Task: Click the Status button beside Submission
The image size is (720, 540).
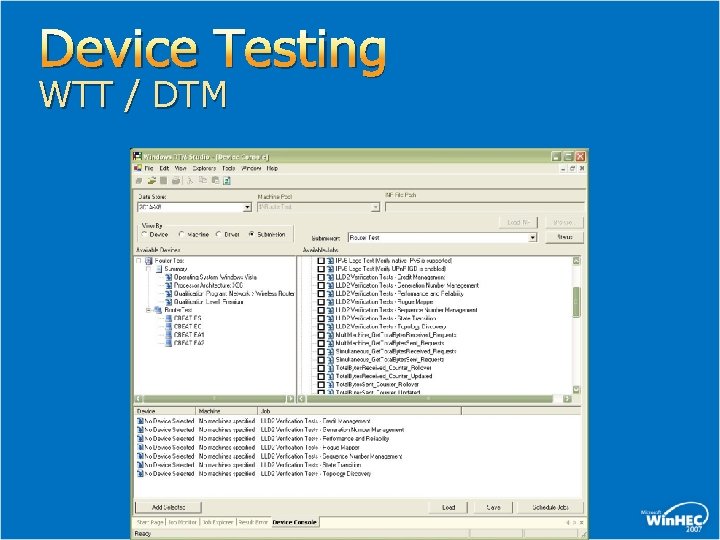Action: pos(564,237)
